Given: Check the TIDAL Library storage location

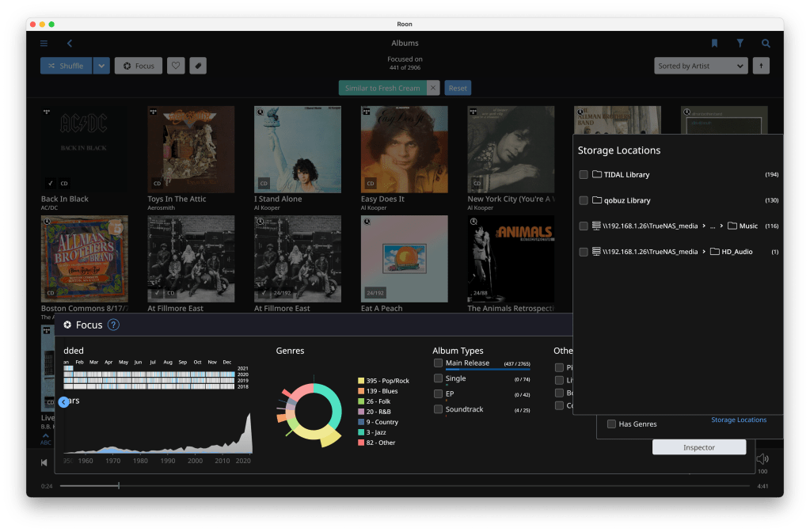Looking at the screenshot, I should point(584,175).
